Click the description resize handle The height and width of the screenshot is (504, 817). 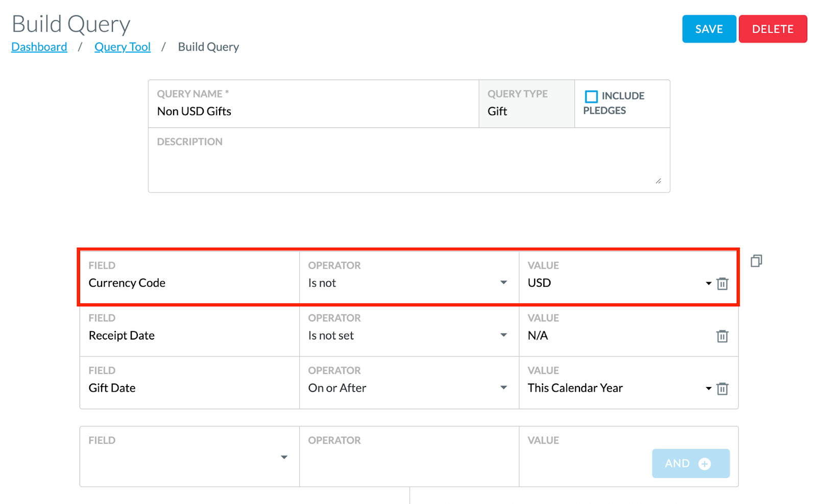[658, 181]
